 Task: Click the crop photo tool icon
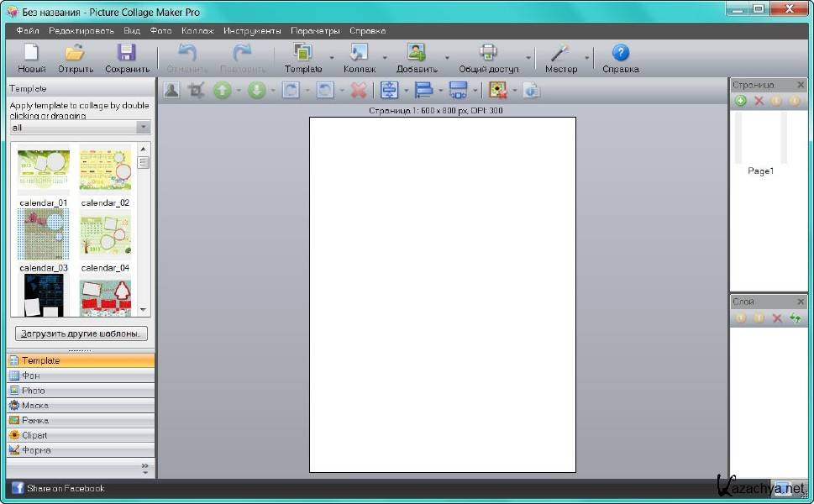tap(197, 90)
